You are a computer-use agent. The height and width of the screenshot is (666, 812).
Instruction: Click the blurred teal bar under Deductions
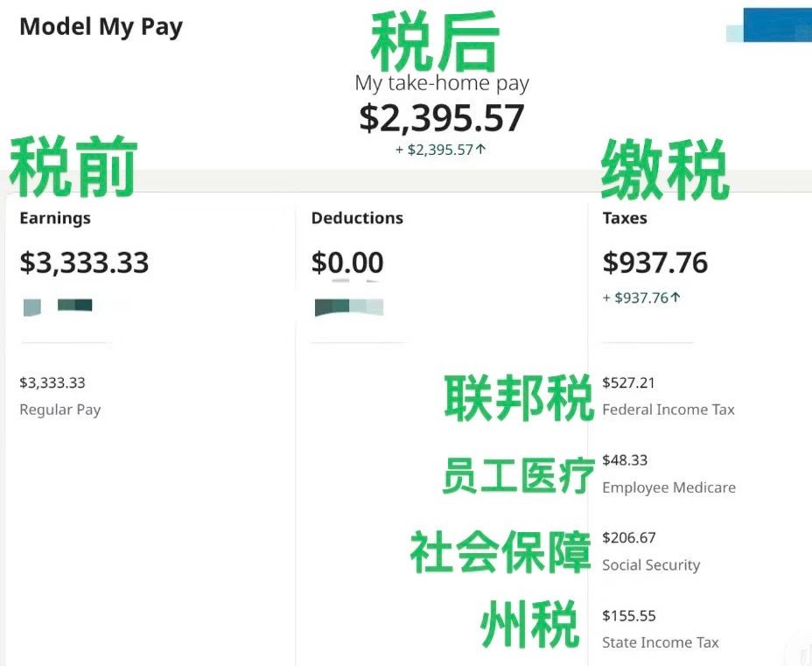tap(349, 307)
